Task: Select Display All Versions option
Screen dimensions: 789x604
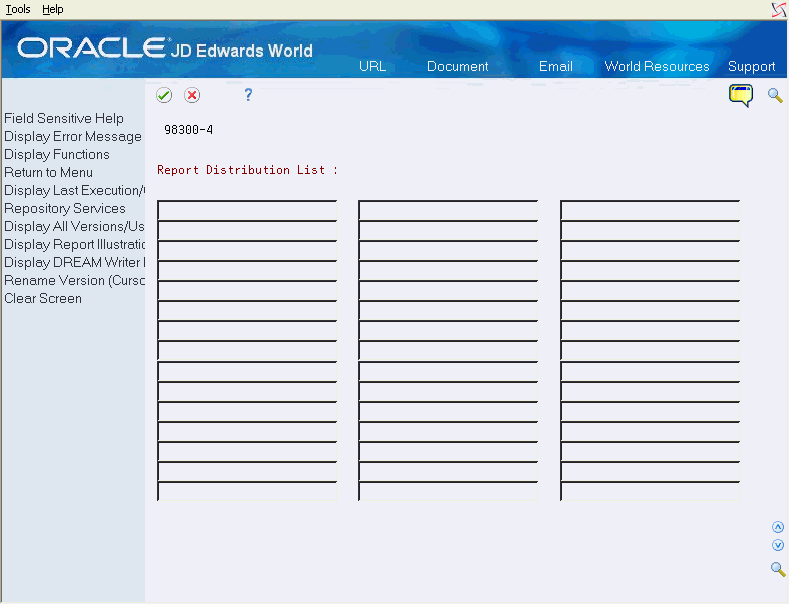Action: pyautogui.click(x=74, y=226)
